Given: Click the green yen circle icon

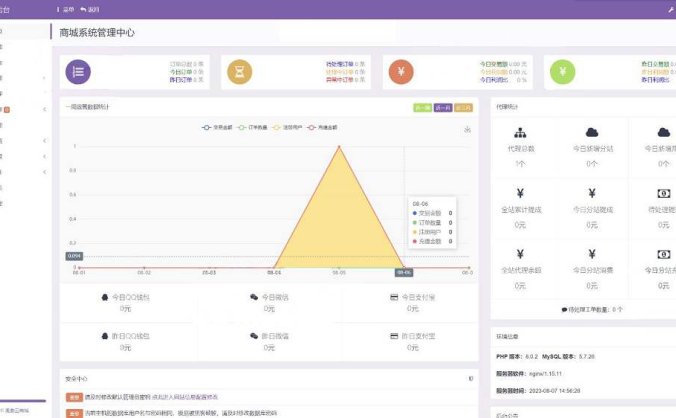Looking at the screenshot, I should pos(563,72).
